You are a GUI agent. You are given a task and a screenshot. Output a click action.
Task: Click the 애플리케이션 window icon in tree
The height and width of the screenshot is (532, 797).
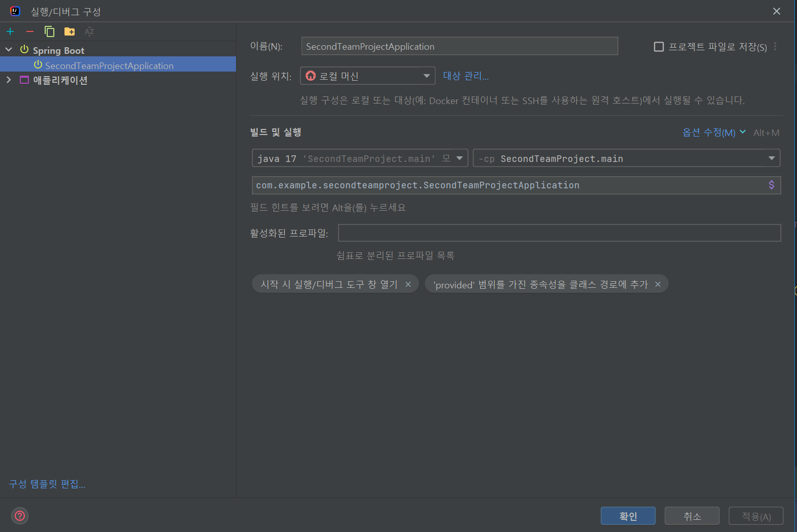coord(24,80)
